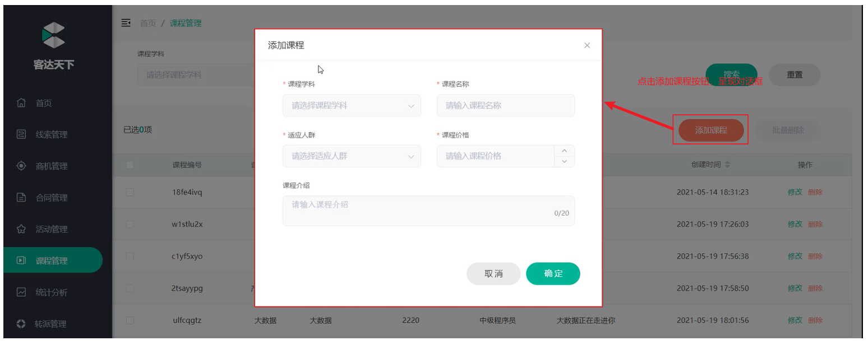Screen dimensions: 868x345
Task: Open 合同管理 in the sidebar menu
Action: (x=52, y=197)
